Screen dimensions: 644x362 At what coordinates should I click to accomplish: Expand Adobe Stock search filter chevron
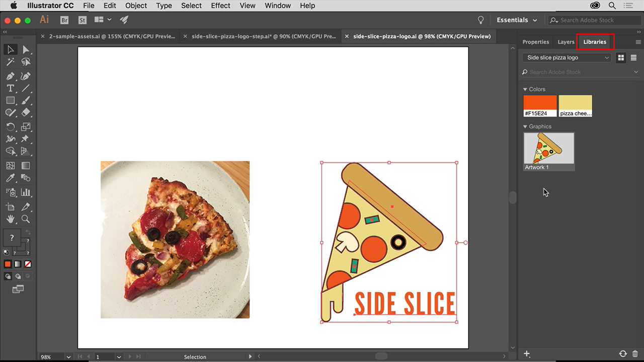click(x=636, y=72)
